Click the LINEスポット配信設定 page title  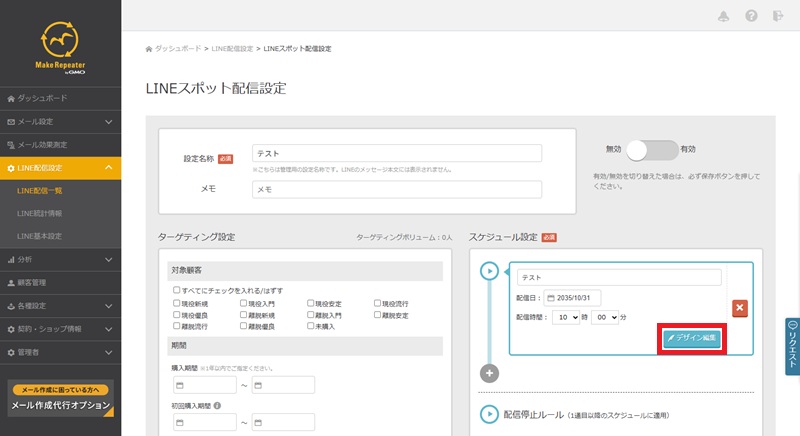216,88
